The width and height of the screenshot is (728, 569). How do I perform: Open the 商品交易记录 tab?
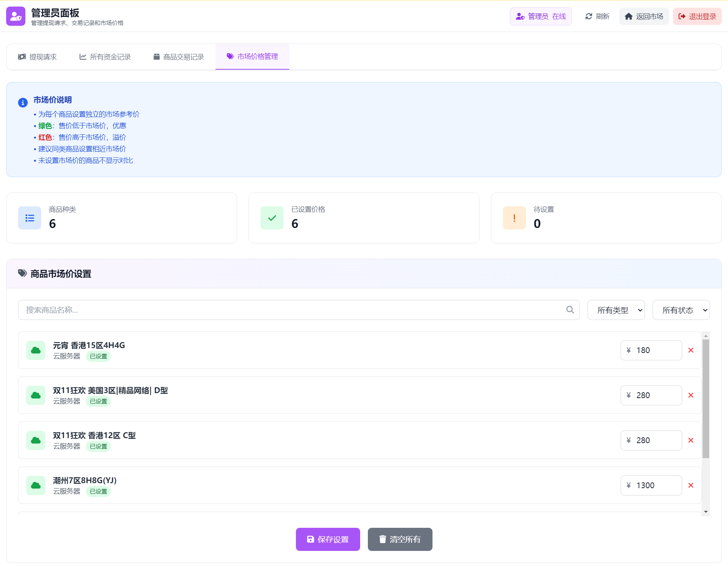pos(179,57)
